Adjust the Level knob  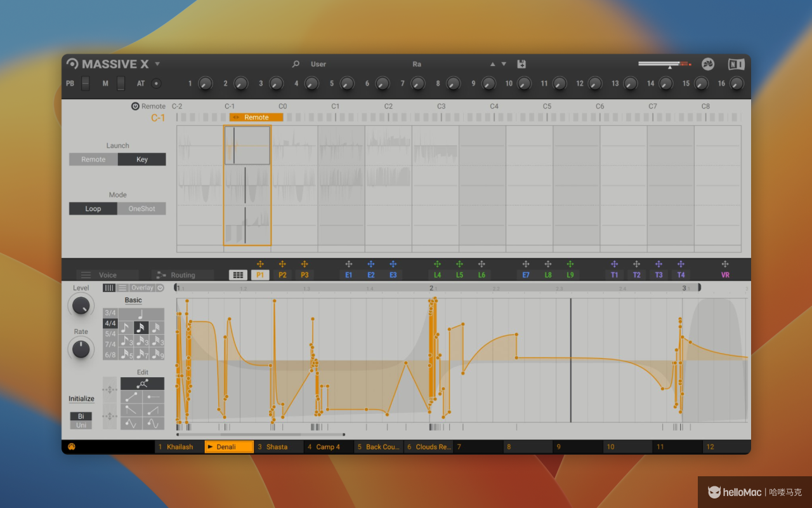(81, 306)
